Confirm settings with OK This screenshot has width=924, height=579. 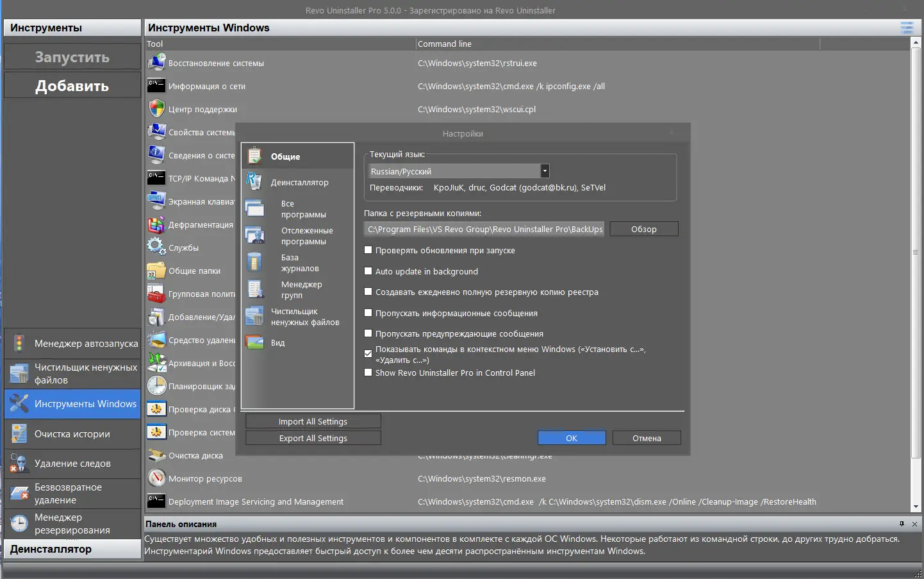572,438
